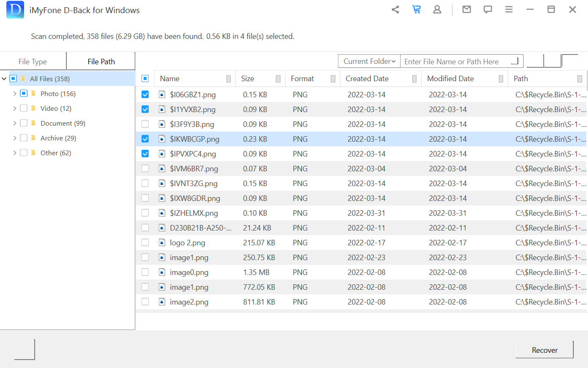Screen dimensions: 588x368
Task: Click the file icon of $IKWBCGP.png
Action: 162,139
